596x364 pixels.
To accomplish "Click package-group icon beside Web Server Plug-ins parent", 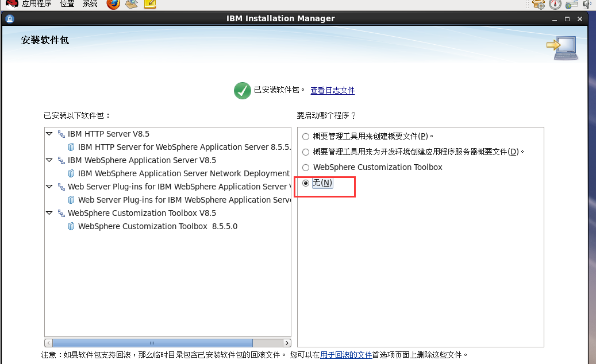I will click(61, 187).
